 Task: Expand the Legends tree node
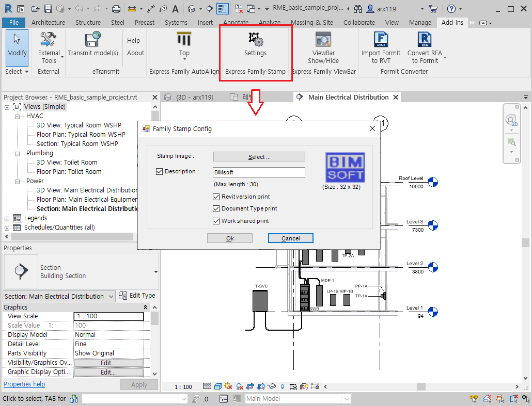click(x=7, y=218)
